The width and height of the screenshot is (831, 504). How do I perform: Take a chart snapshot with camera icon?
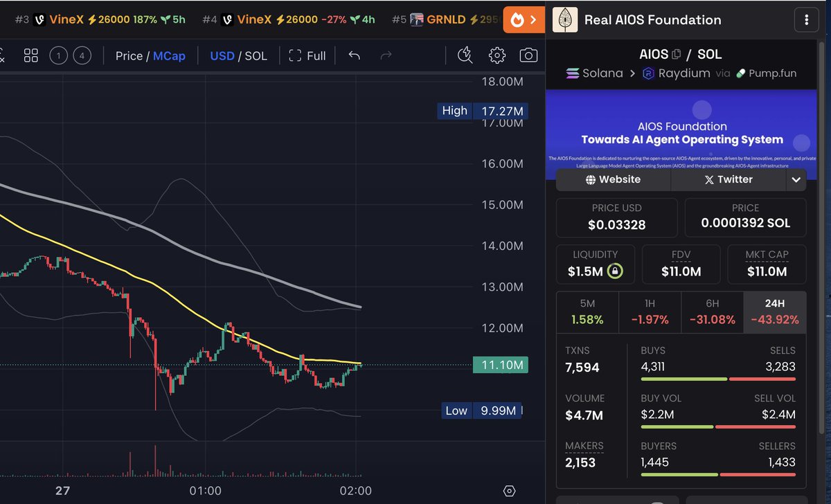528,55
